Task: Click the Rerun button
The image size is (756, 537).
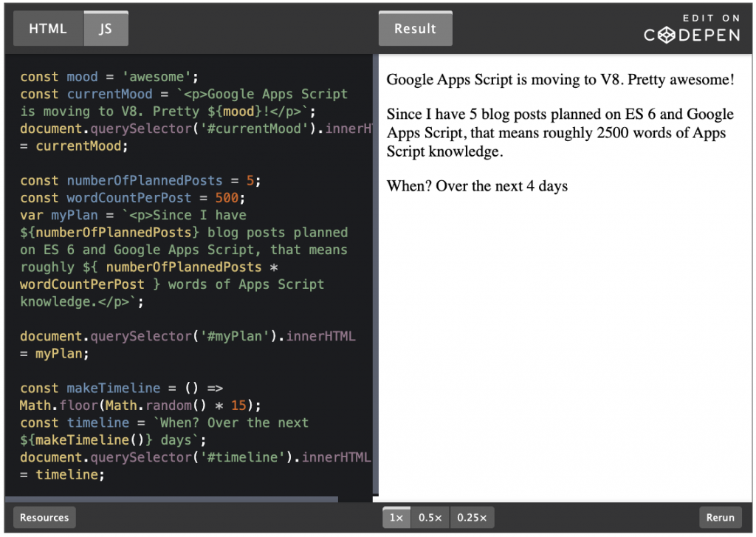Action: tap(721, 517)
